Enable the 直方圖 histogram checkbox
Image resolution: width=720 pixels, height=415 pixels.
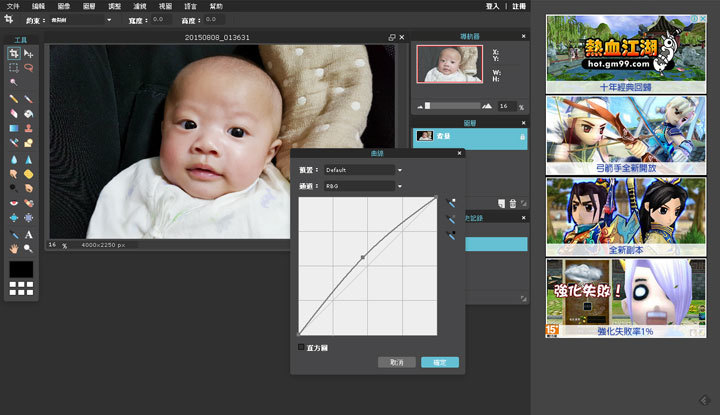(x=302, y=347)
